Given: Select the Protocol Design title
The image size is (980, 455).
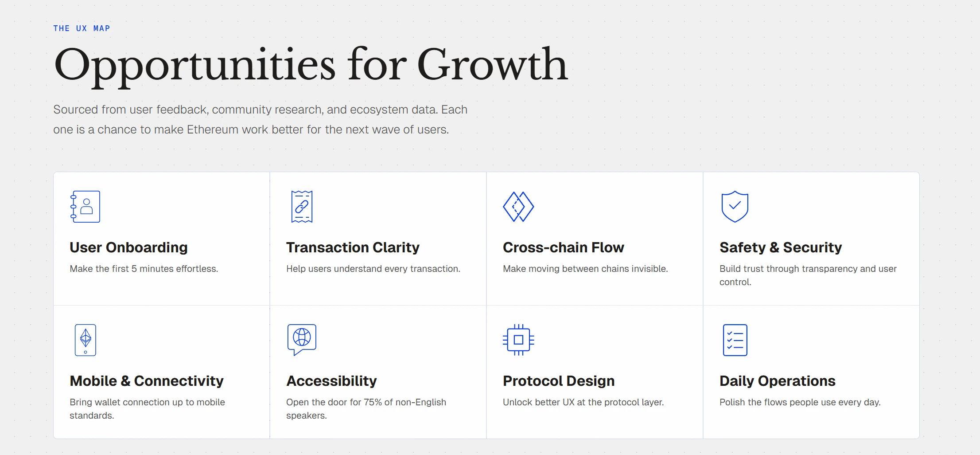Looking at the screenshot, I should (559, 381).
